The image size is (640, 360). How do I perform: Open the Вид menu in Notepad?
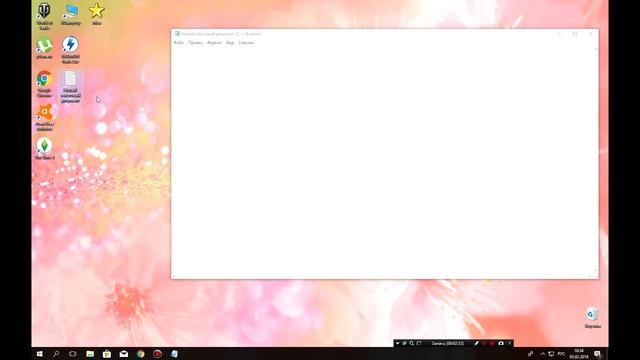coord(230,42)
